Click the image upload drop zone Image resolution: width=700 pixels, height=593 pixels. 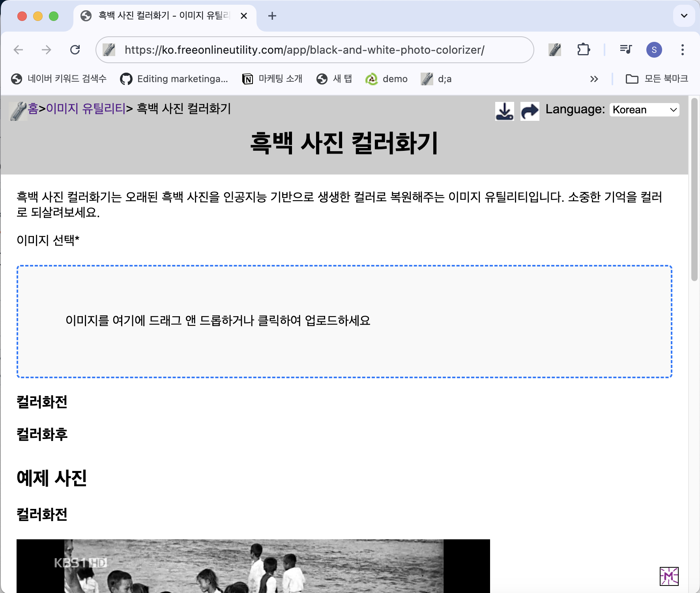(x=344, y=321)
